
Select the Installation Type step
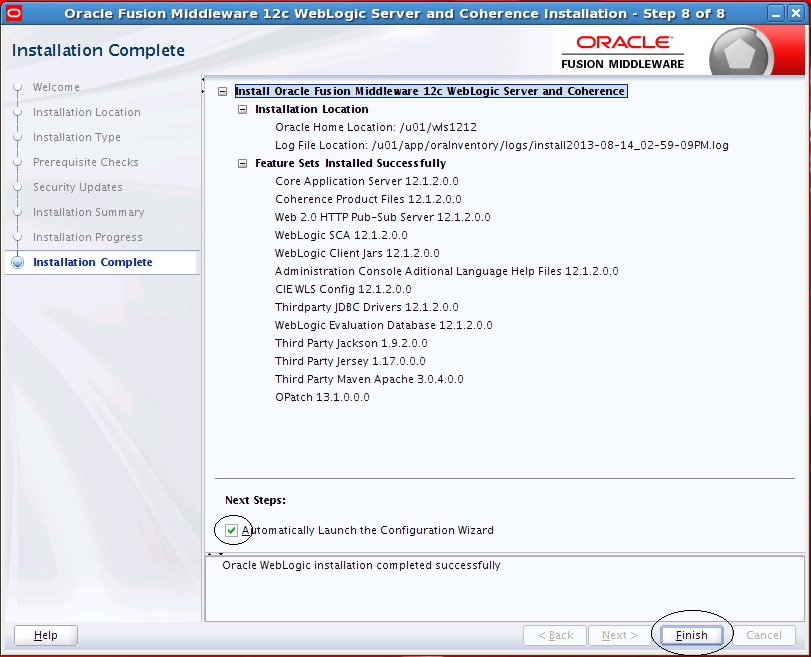click(77, 137)
